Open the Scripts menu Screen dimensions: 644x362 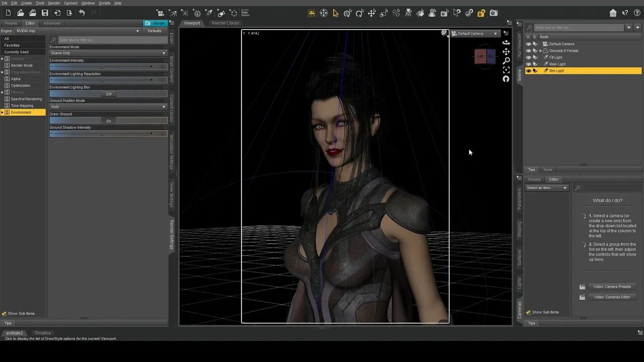[x=105, y=3]
